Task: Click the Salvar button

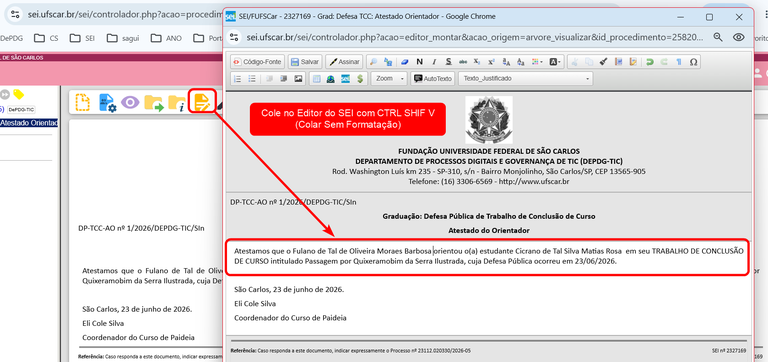Action: pyautogui.click(x=305, y=62)
